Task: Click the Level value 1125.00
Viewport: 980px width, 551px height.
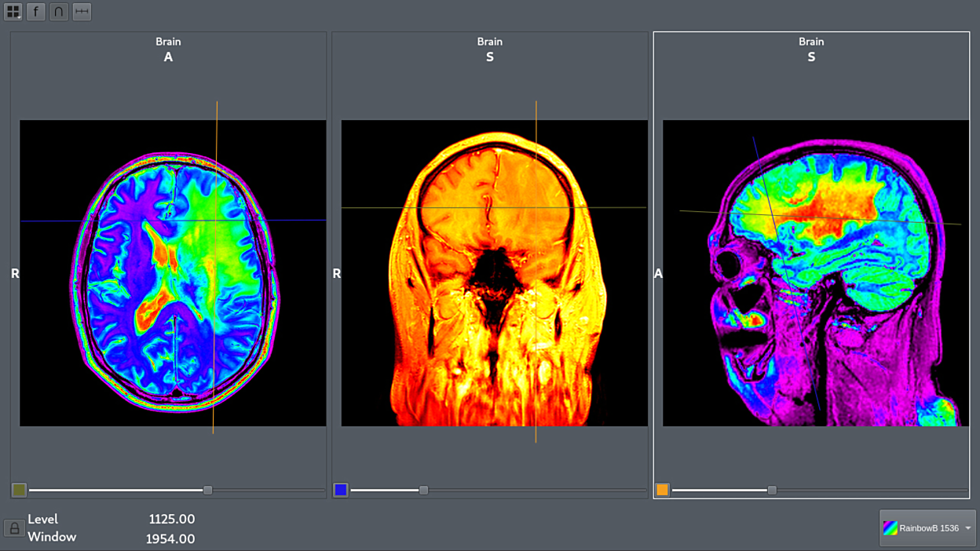Action: point(171,519)
